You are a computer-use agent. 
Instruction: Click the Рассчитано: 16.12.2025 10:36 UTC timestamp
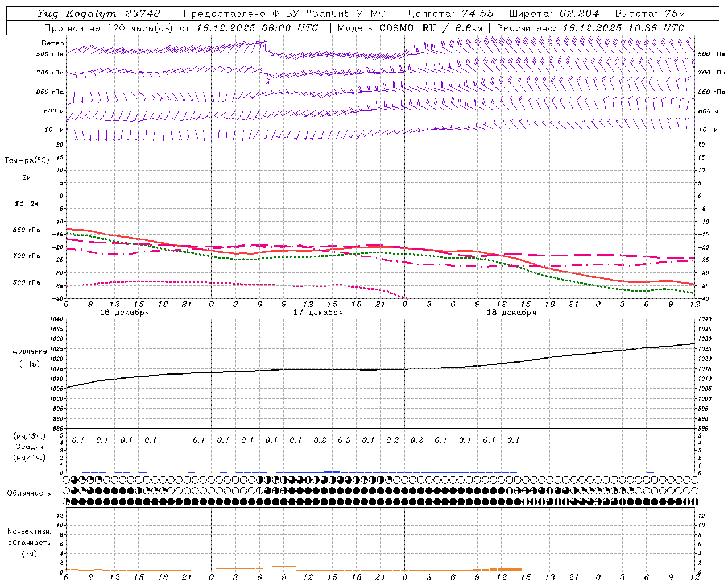click(590, 28)
